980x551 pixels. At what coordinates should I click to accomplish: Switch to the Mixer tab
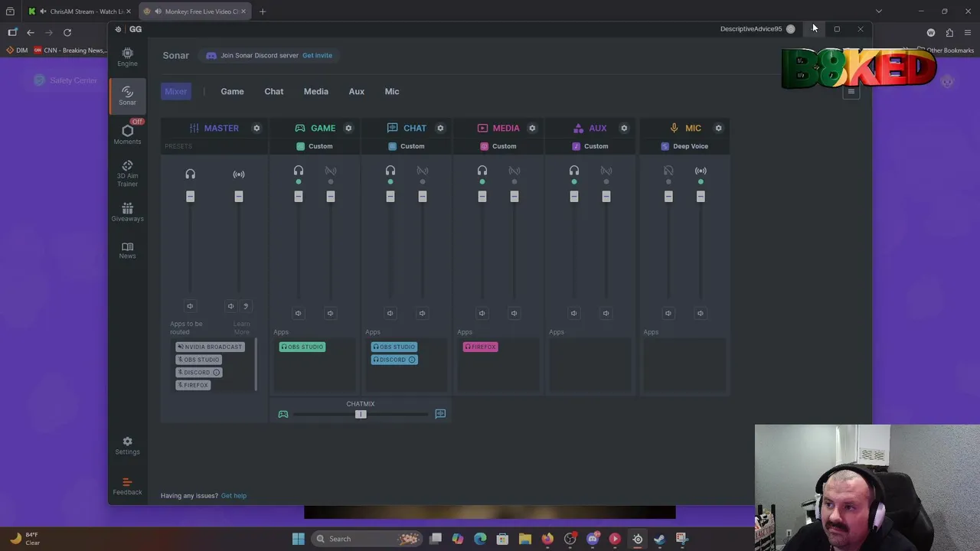pyautogui.click(x=175, y=91)
